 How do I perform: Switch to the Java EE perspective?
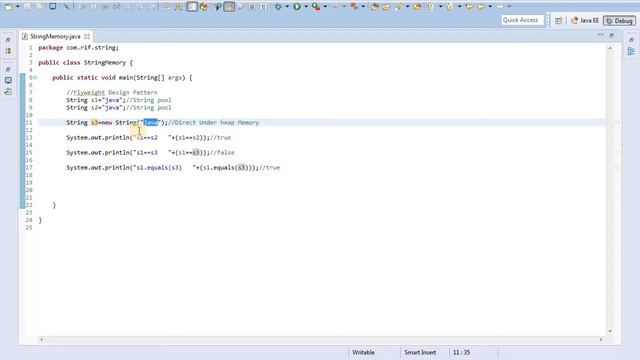pyautogui.click(x=585, y=20)
